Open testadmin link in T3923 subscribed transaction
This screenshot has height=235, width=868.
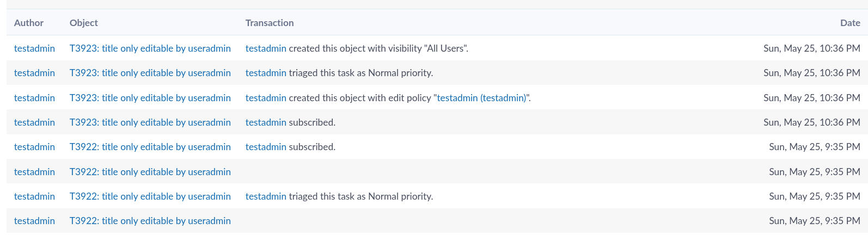pos(266,122)
